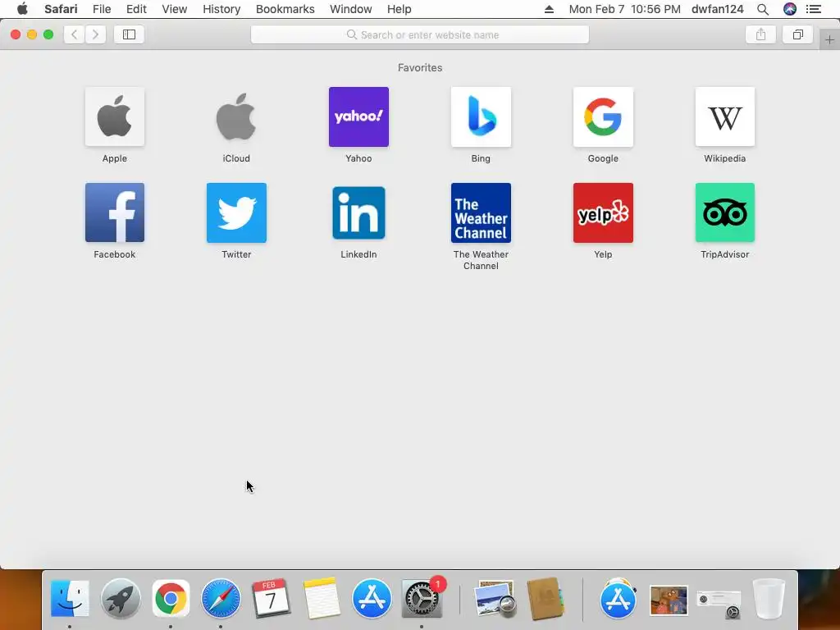
Task: Open Notes from the Dock
Action: pyautogui.click(x=322, y=598)
